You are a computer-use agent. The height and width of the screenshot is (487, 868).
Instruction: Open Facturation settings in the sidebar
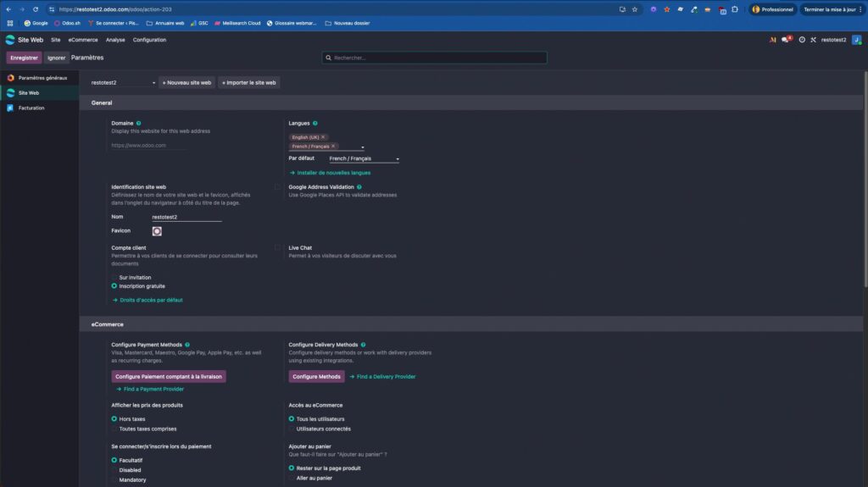[39, 108]
